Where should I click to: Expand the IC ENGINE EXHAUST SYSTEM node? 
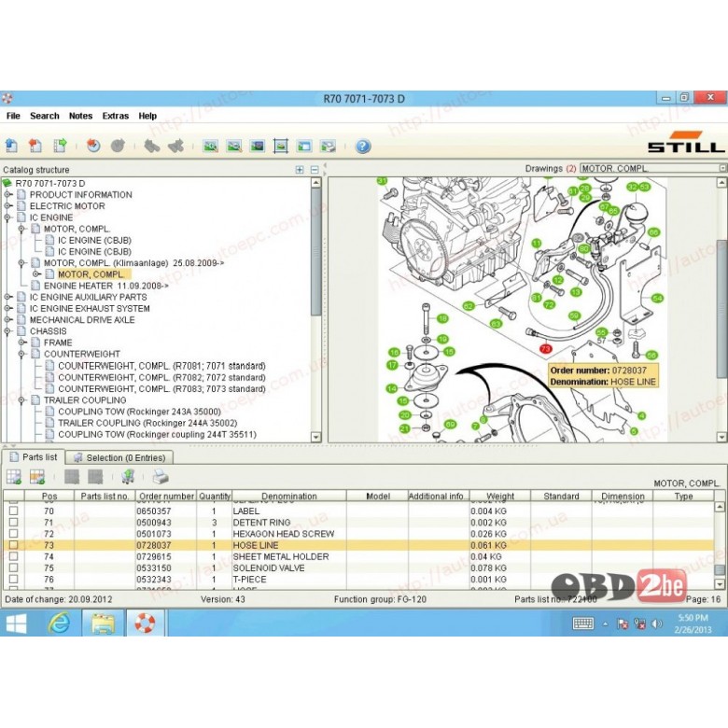[x=7, y=308]
